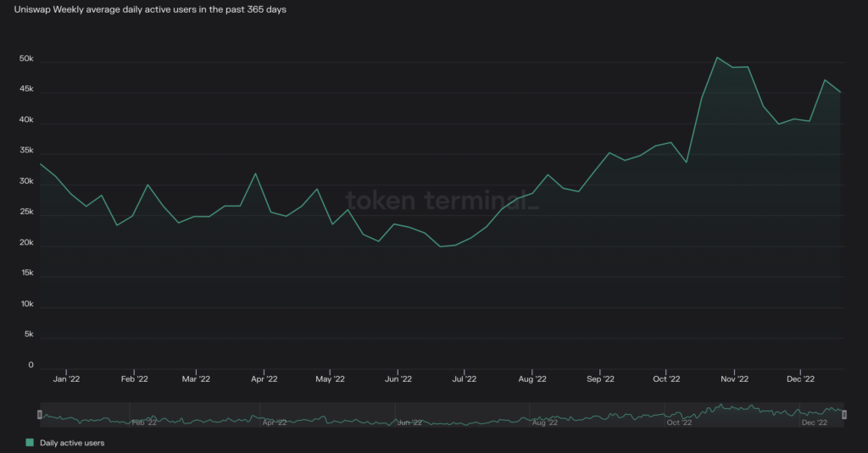Click the 25k y-axis label

click(x=26, y=212)
